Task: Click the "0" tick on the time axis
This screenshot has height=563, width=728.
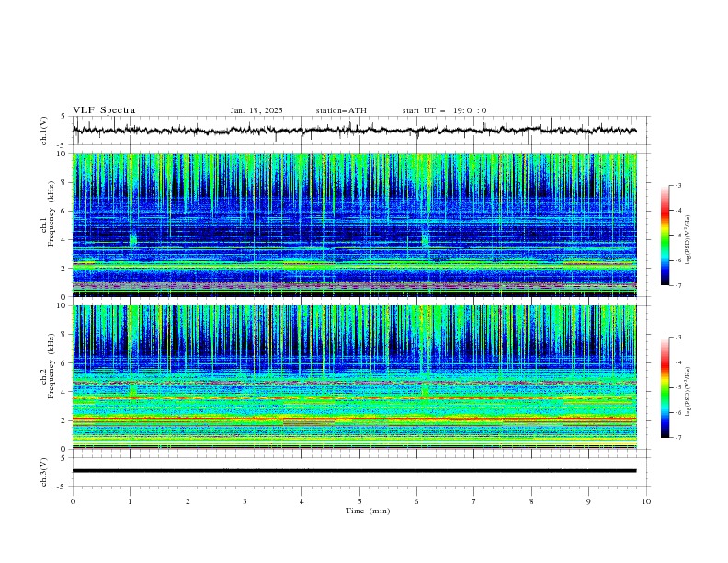Action: tap(73, 501)
